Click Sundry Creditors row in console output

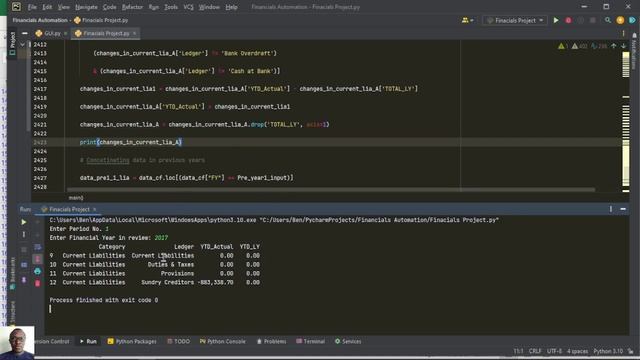(154, 282)
